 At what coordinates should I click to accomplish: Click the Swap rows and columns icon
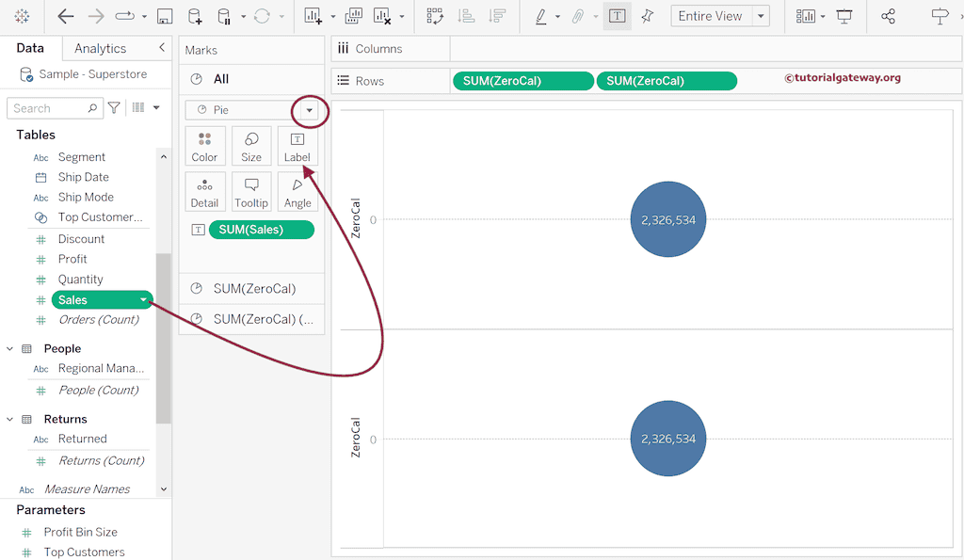(434, 16)
